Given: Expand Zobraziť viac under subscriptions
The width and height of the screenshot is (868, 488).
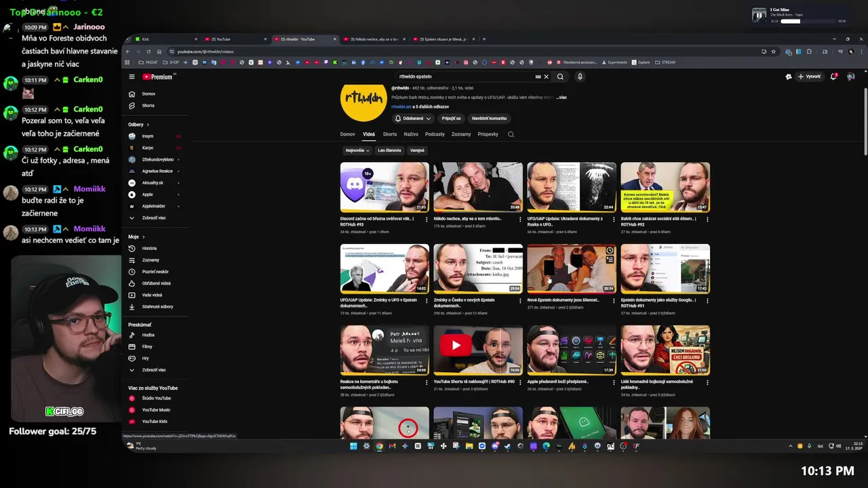Looking at the screenshot, I should point(153,218).
